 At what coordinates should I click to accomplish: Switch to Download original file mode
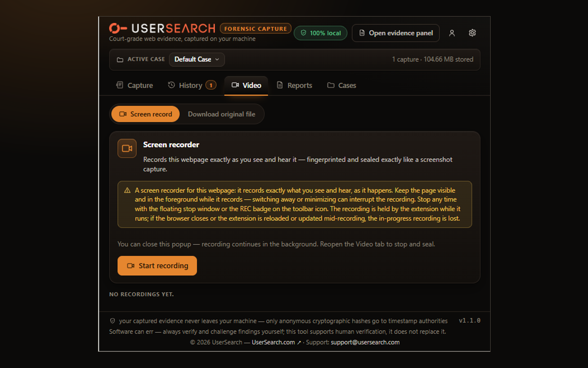point(221,114)
